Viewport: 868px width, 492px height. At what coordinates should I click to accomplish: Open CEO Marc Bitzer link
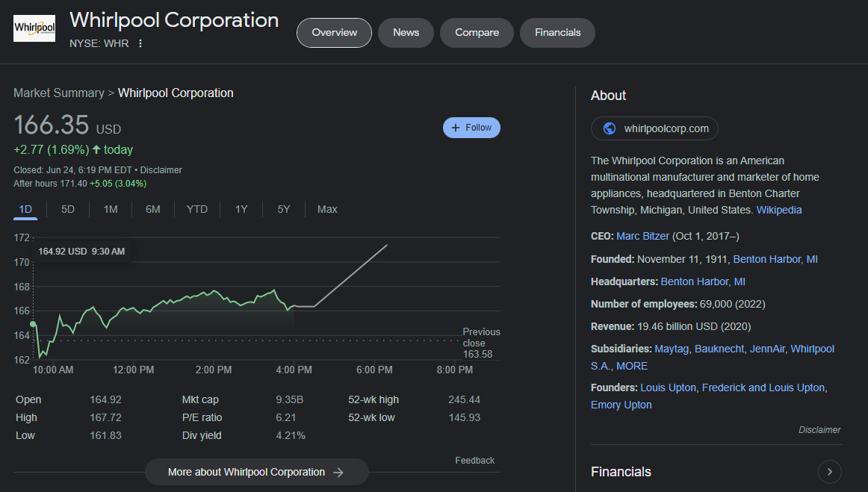click(642, 237)
